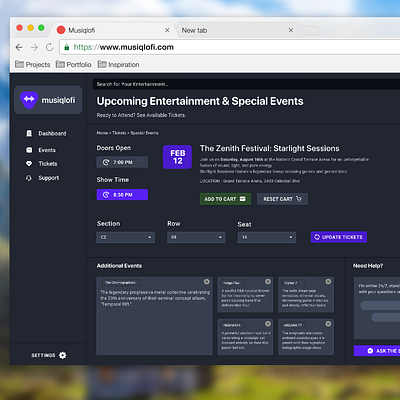Click the browser forward arrow

tap(34, 47)
